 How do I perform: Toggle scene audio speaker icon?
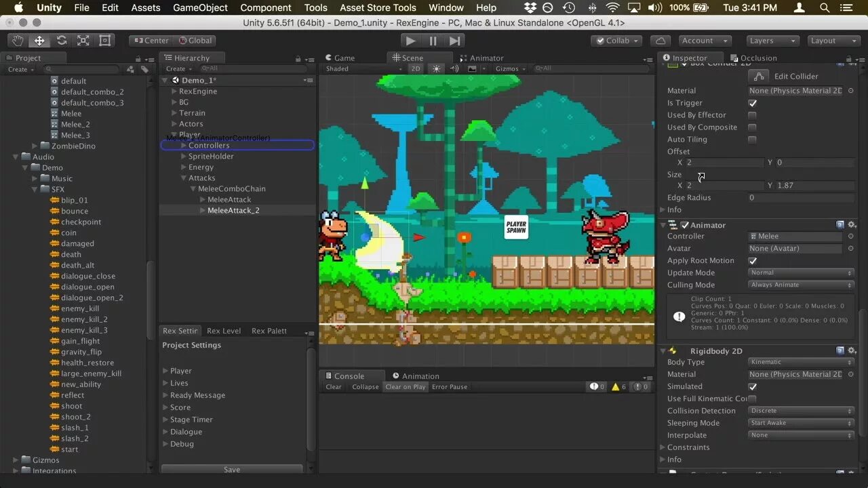click(x=454, y=68)
